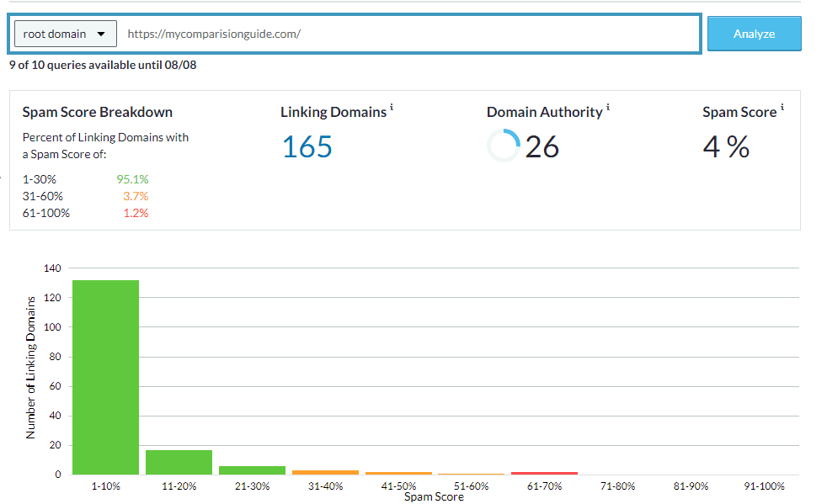Click the Spam Score x-axis title
The height and width of the screenshot is (504, 827).
tap(434, 496)
